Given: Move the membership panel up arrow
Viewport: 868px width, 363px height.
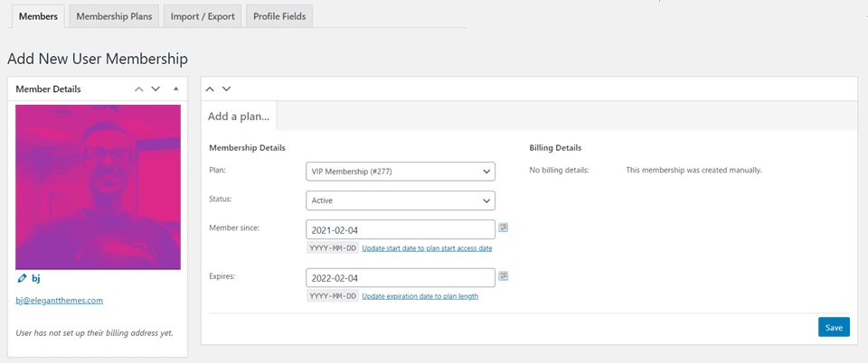Looking at the screenshot, I should 210,88.
